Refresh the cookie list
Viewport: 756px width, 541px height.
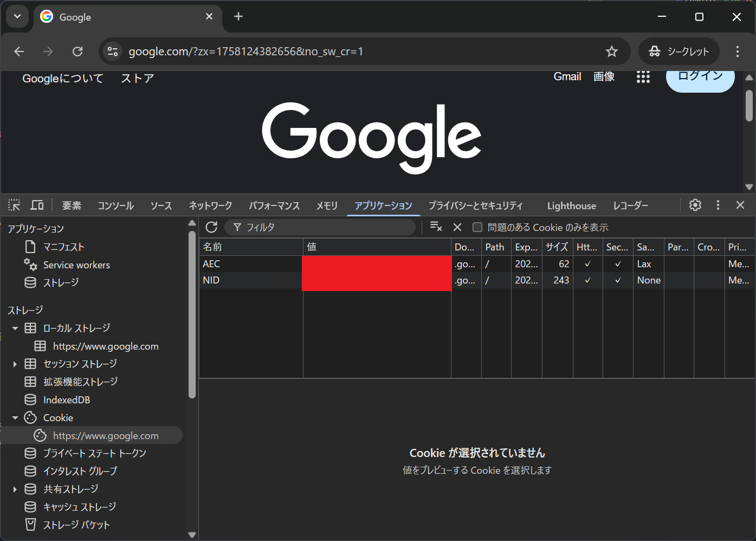tap(211, 227)
